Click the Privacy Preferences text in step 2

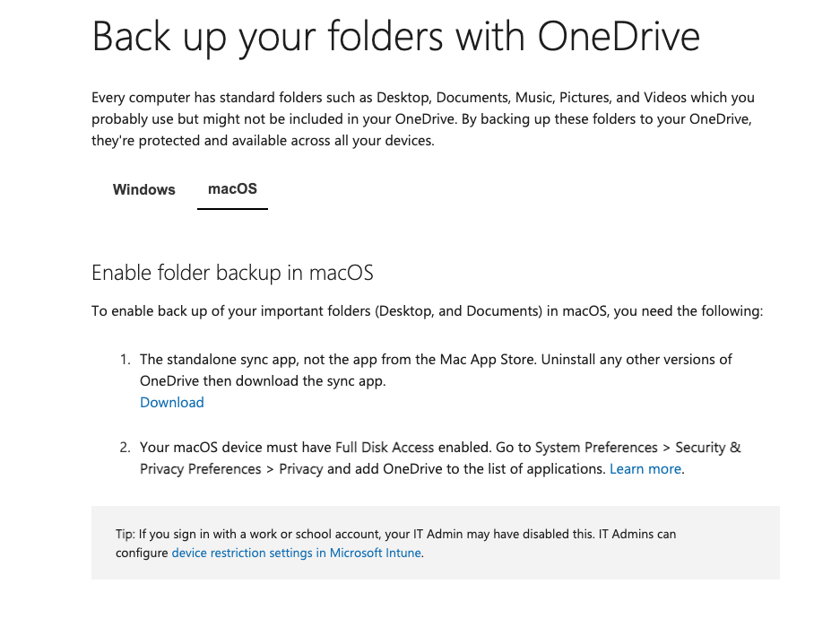[x=200, y=469]
